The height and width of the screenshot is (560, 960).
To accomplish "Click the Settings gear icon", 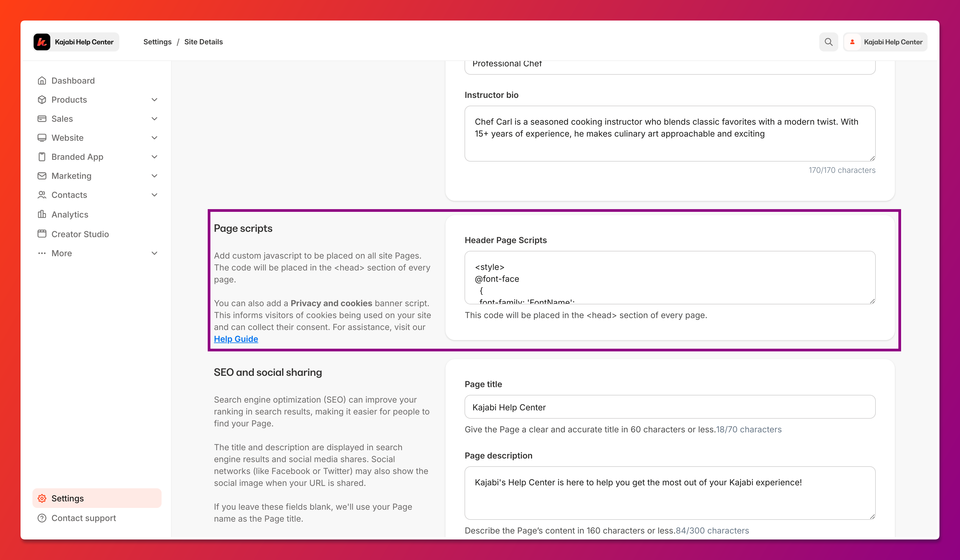I will point(42,498).
